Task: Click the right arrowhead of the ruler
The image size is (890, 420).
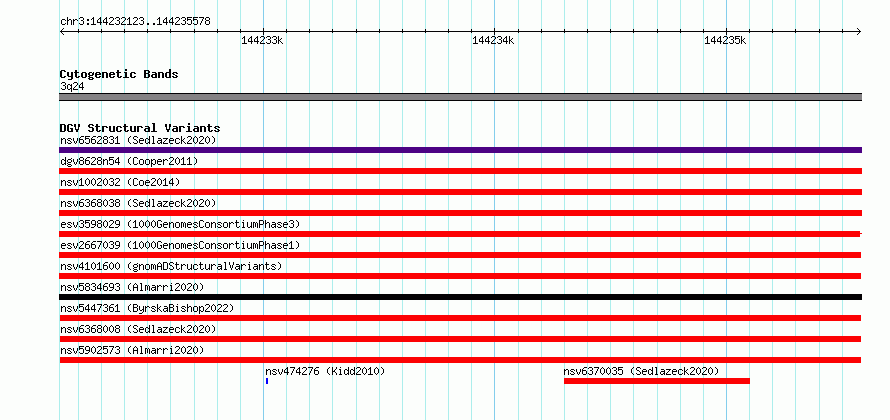Action: 859,31
